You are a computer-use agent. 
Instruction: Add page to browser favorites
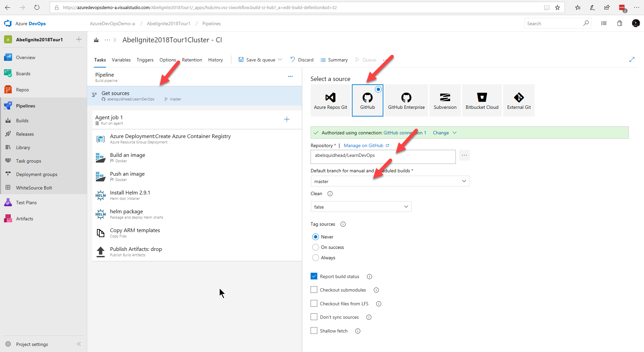click(x=557, y=7)
